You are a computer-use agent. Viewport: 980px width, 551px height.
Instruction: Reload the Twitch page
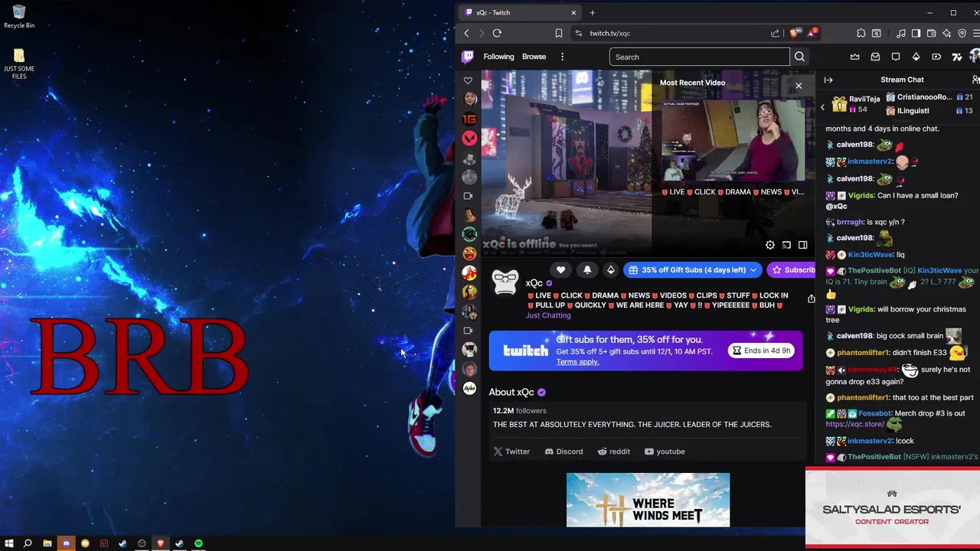click(x=497, y=33)
